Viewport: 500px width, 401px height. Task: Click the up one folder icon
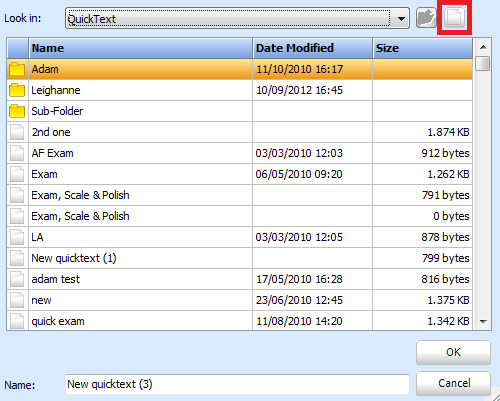pos(426,18)
